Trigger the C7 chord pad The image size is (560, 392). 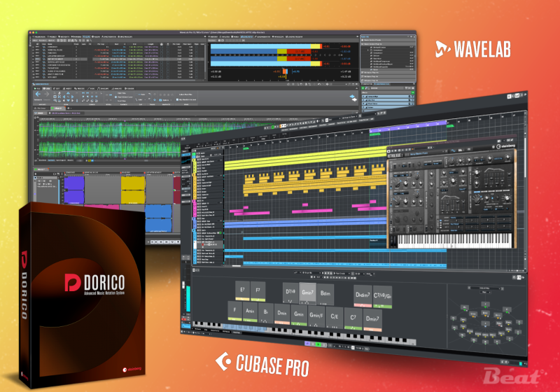coord(353,318)
